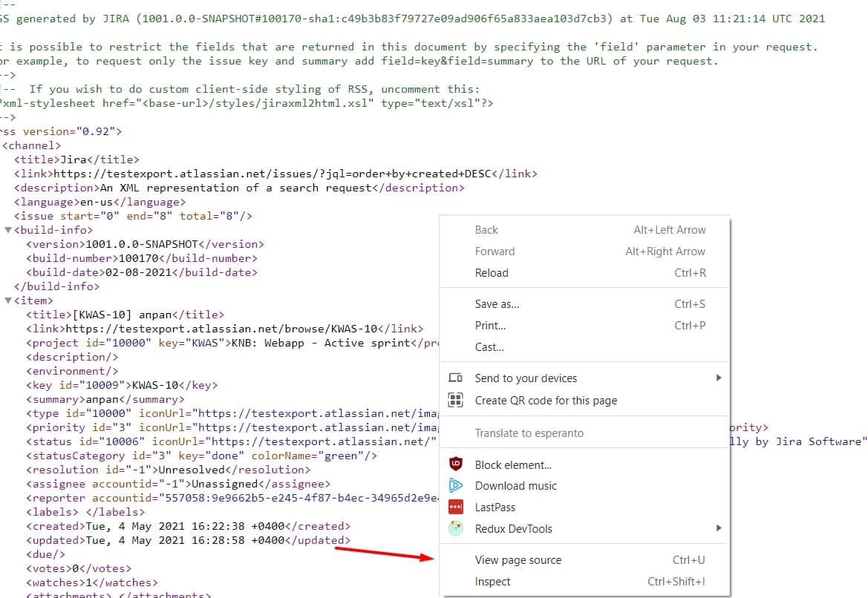The height and width of the screenshot is (598, 868).
Task: Select Save as... from the context menu
Action: (584, 304)
